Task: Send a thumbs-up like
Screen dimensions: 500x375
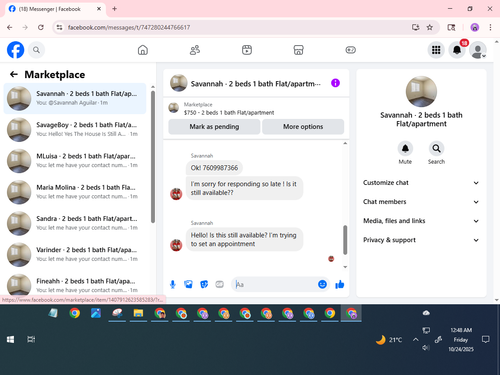Action: 340,284
